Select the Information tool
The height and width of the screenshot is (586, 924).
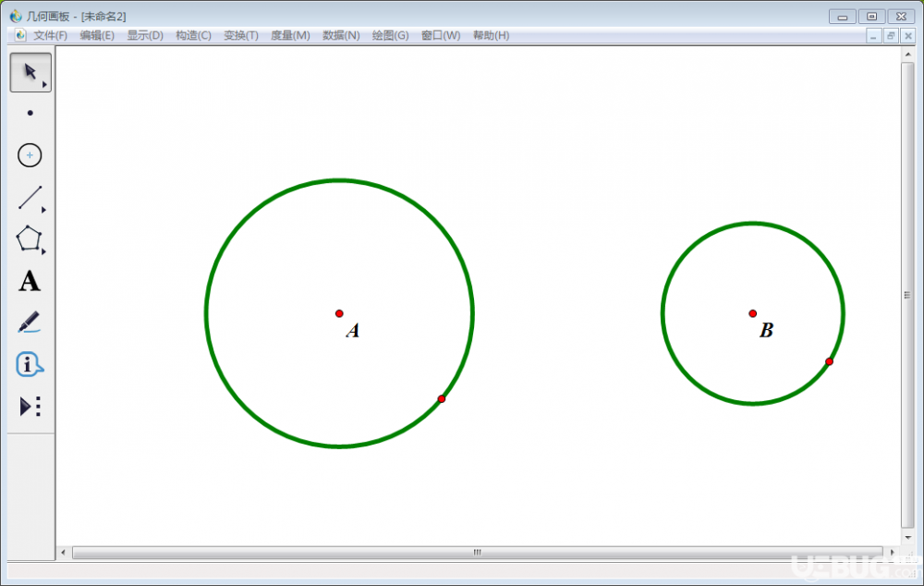[30, 365]
